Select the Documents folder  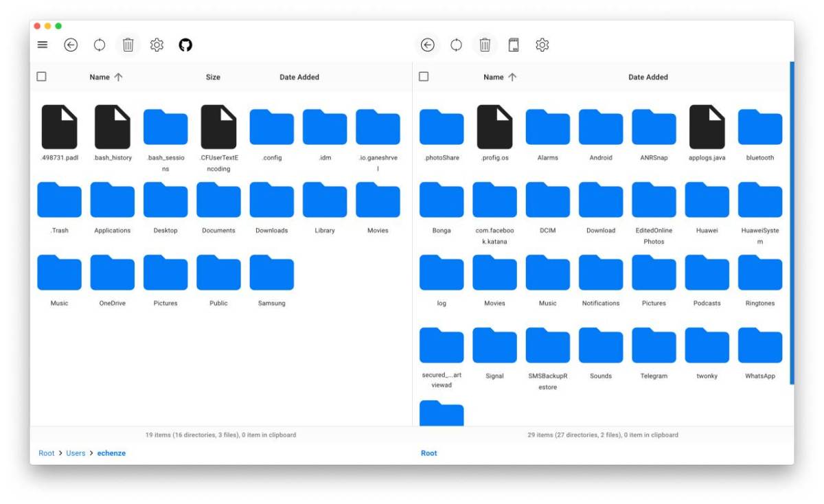(218, 207)
